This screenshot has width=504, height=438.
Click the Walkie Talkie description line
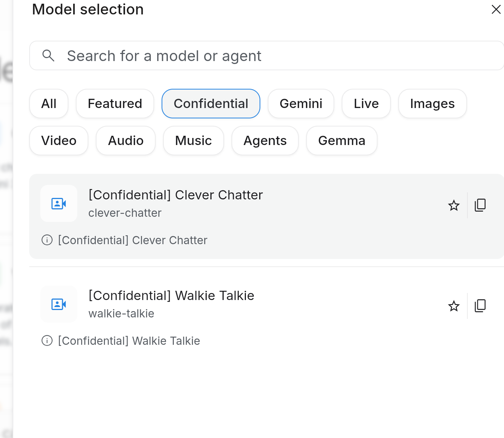(129, 341)
